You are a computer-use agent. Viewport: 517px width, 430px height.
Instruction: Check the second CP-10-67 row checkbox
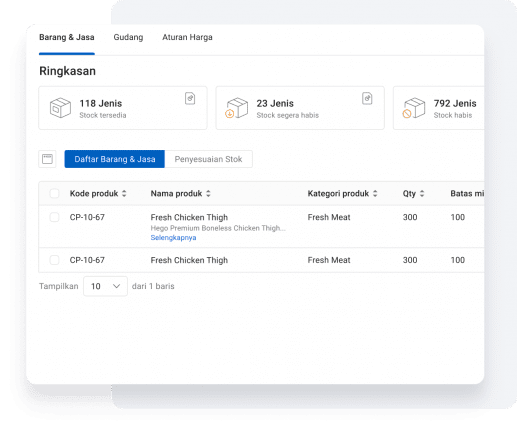tap(54, 260)
